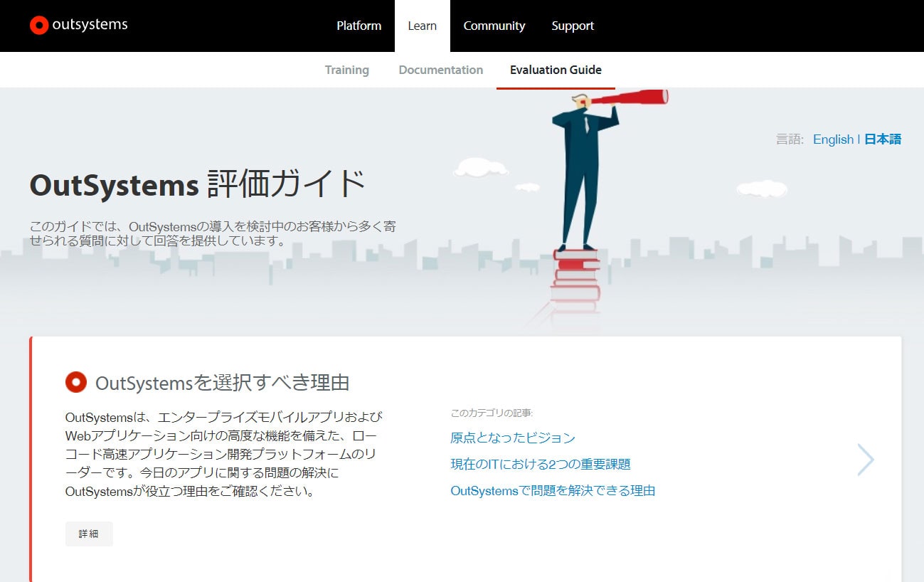Open the 原点となったビジョン article
This screenshot has width=924, height=582.
[513, 438]
